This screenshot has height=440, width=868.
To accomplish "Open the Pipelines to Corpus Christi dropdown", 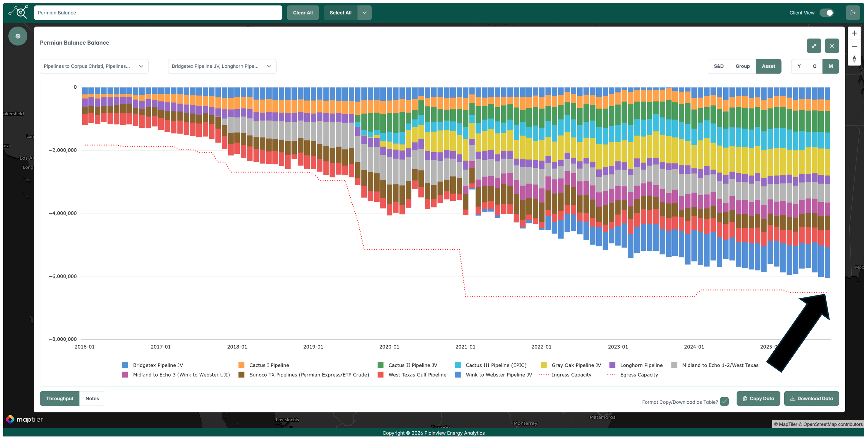I will coord(94,66).
